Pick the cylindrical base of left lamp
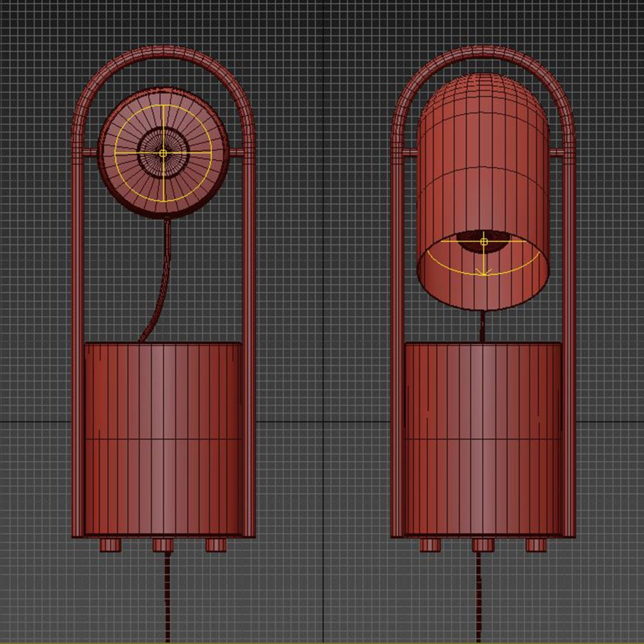644x644 pixels. pos(163,439)
